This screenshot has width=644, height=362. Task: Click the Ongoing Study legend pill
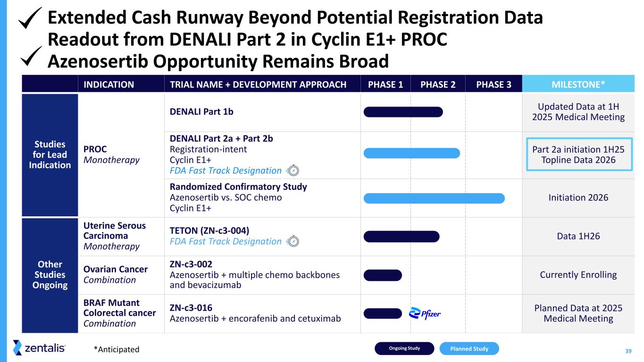(404, 348)
